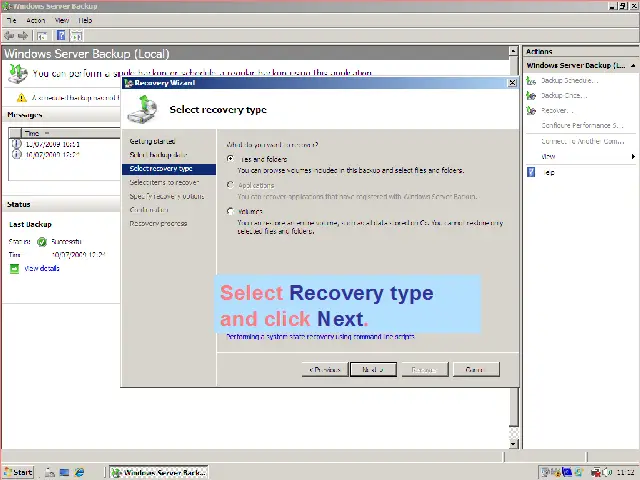Expand the View submenu arrow in Actions
640x480 pixels.
click(x=633, y=156)
